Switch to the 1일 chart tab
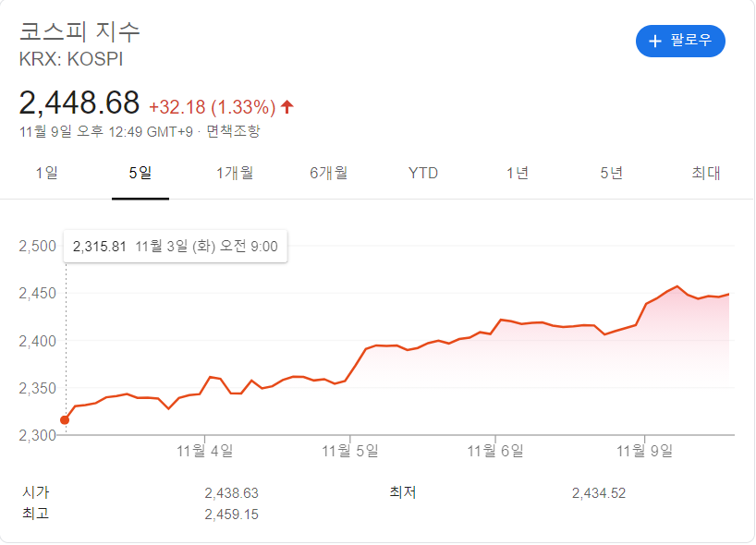Screen dimensions: 756x545 click(46, 173)
